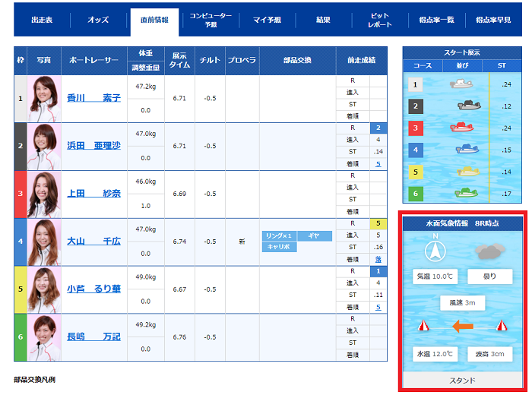
Task: Click the cloudy weather icon
Action: pos(489,250)
